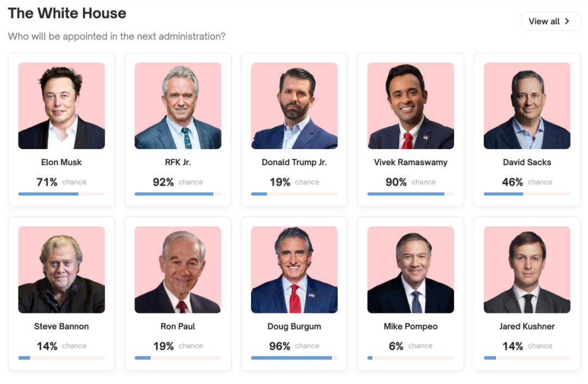This screenshot has height=384, width=588.
Task: Click the 92% chance progress bar for RFK Jr.
Action: [x=178, y=194]
